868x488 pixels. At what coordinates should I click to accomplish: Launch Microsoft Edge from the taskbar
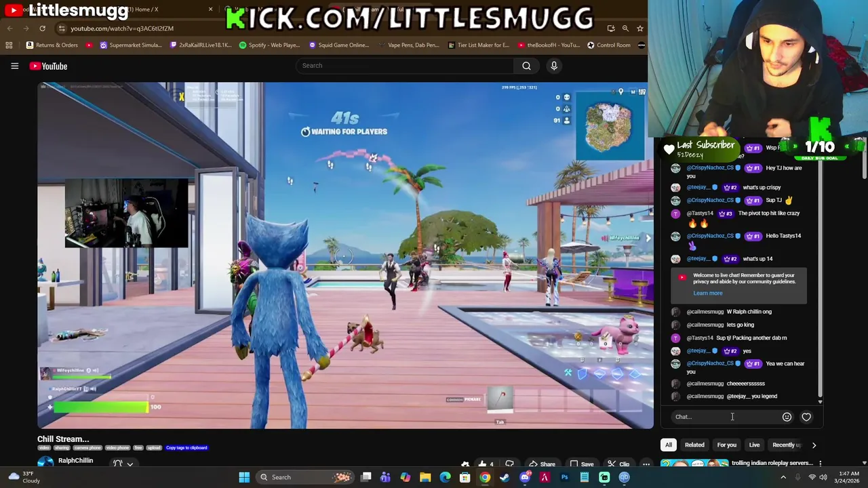[x=445, y=477]
